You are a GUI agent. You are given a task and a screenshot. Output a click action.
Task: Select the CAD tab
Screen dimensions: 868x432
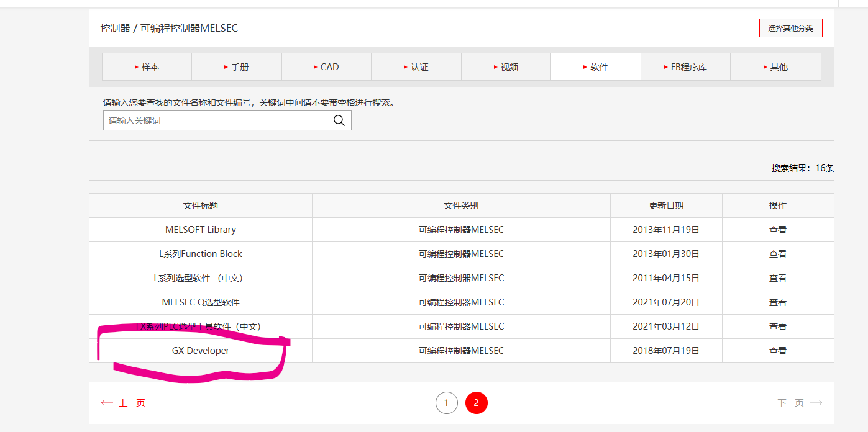[326, 67]
